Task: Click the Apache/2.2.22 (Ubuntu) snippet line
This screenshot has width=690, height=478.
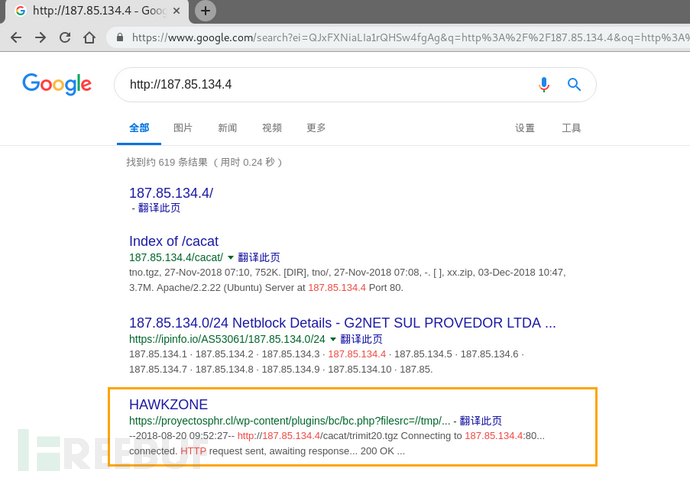Action: 266,288
